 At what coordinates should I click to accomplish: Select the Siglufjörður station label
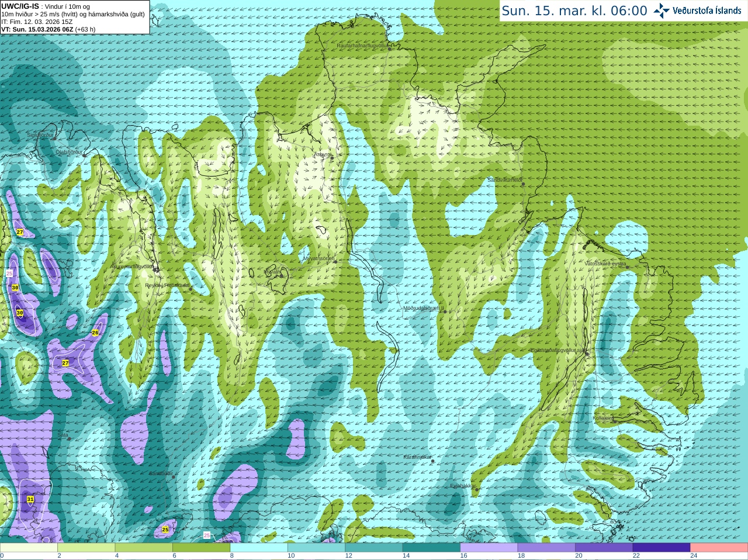coord(40,135)
